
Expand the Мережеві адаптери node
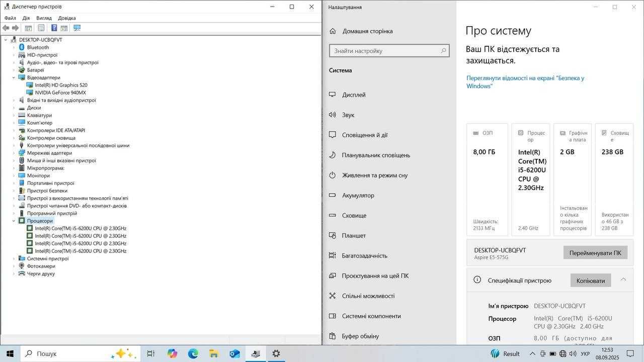coord(14,153)
